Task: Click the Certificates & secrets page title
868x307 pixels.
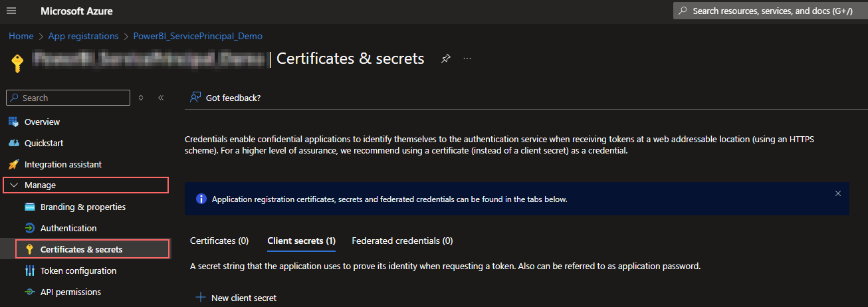Action: pos(350,58)
